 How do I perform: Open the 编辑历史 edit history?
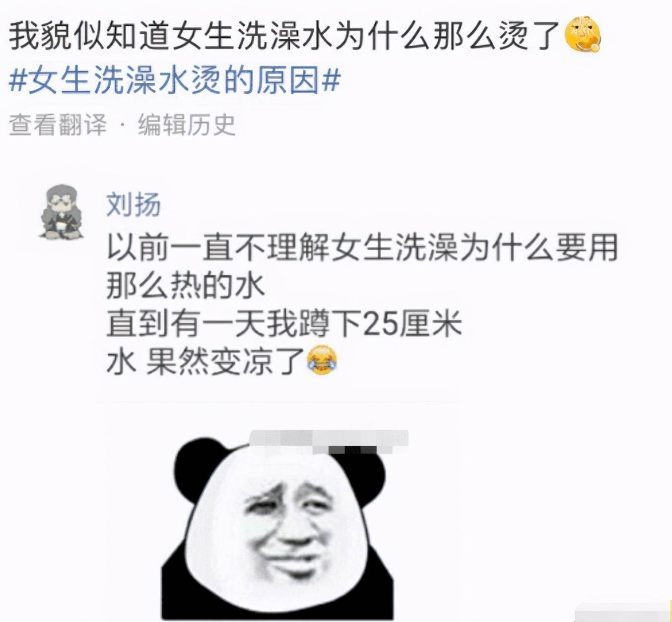(186, 124)
